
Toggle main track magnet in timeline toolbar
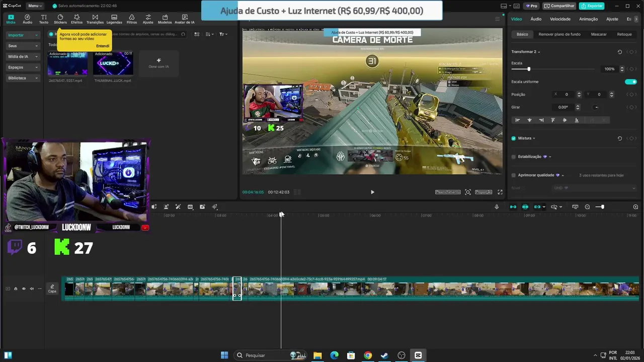tap(513, 207)
